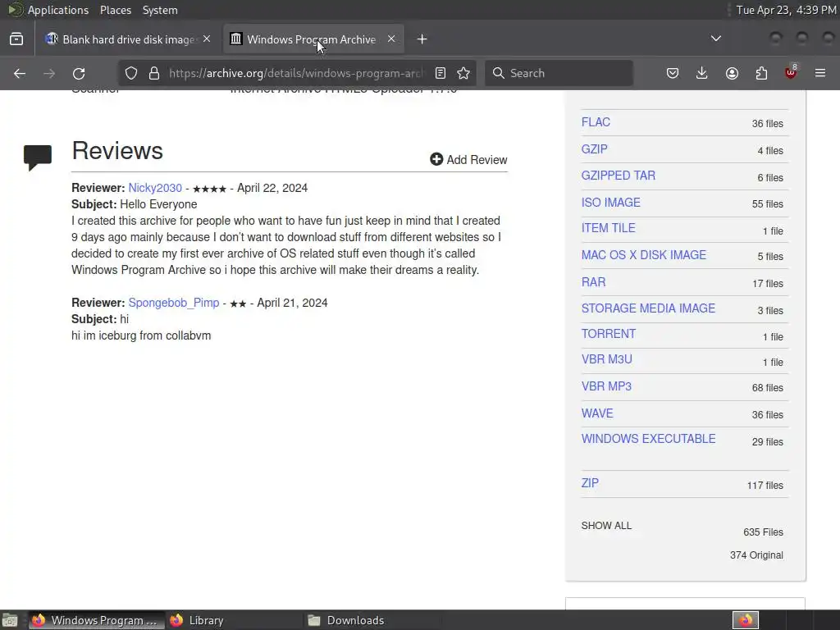Click the Reviews speech bubble icon
This screenshot has height=630, width=840.
(38, 157)
